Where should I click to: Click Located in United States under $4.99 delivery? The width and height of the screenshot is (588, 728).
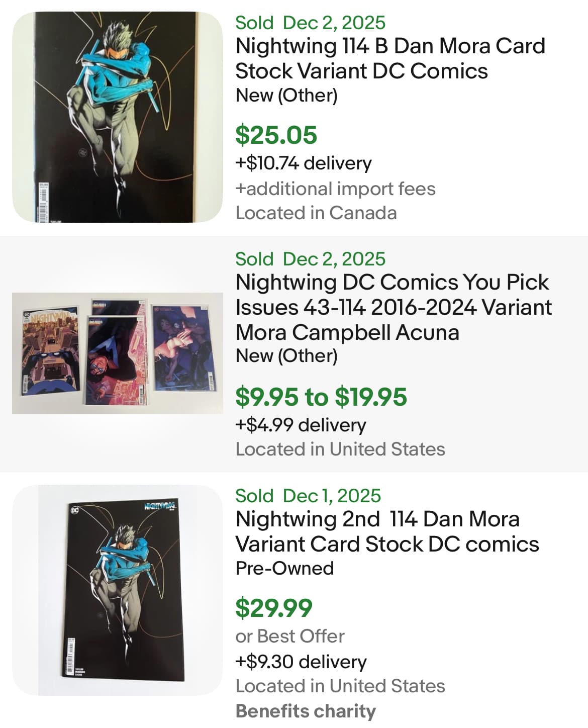[340, 449]
